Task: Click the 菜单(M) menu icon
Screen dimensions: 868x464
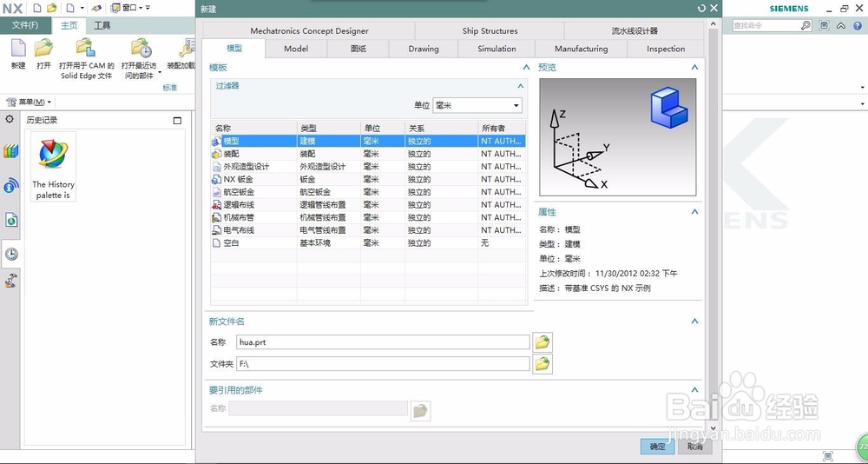Action: point(11,102)
